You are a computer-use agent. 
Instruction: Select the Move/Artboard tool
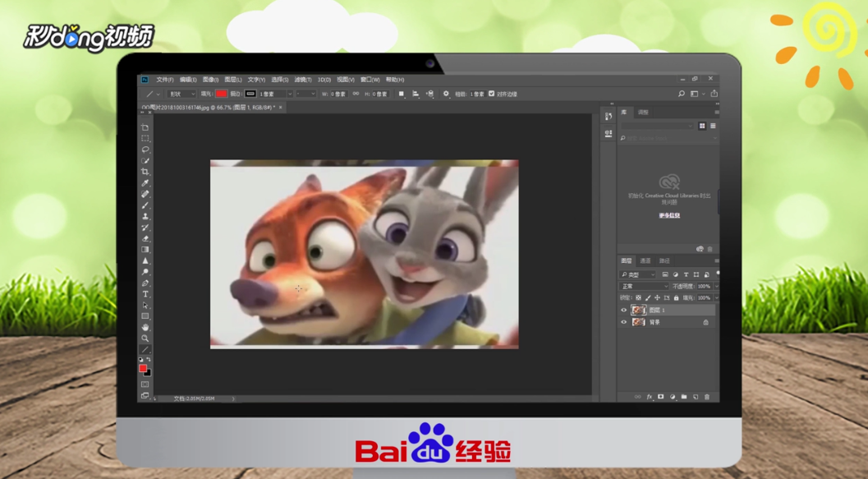145,127
